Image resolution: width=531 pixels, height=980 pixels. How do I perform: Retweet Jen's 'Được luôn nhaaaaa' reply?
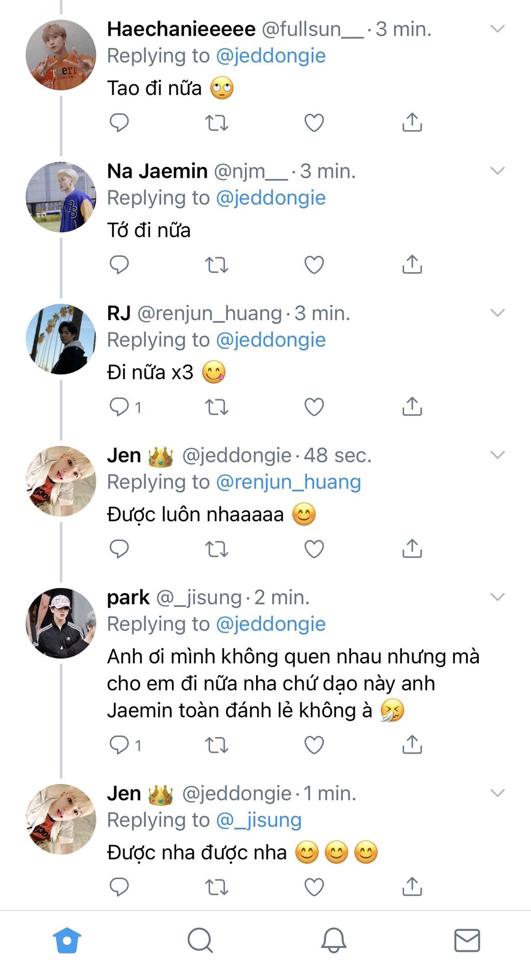(216, 549)
